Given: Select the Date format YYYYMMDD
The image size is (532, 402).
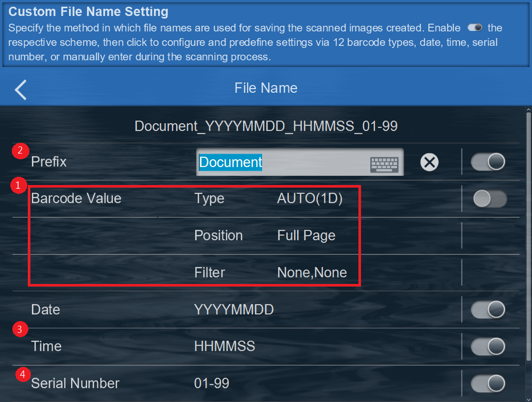Looking at the screenshot, I should (x=234, y=309).
